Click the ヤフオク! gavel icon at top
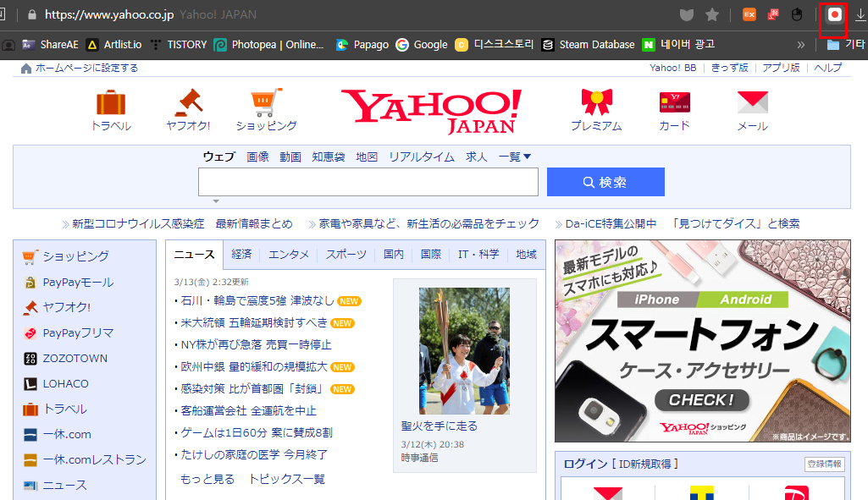The height and width of the screenshot is (500, 868). click(x=188, y=102)
